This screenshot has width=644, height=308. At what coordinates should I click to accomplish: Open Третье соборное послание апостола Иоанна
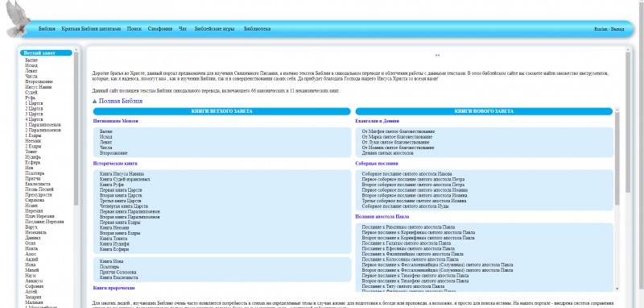[x=414, y=201]
